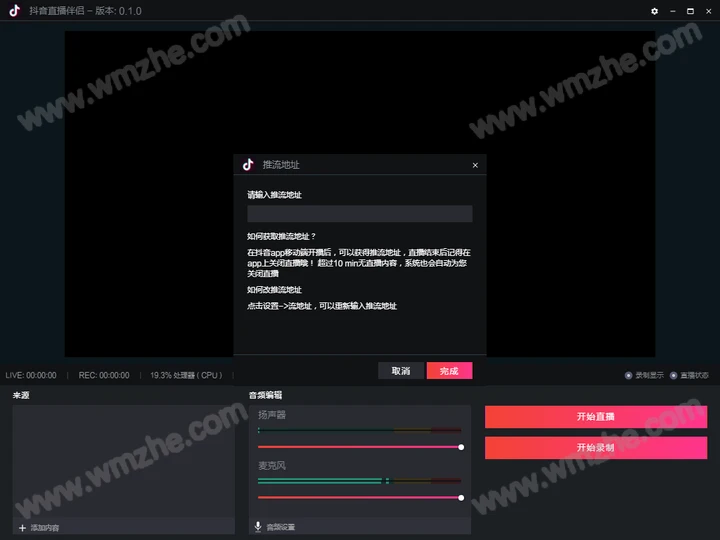This screenshot has width=720, height=540.
Task: Click the 麦克风 volume slider handle
Action: pos(461,497)
